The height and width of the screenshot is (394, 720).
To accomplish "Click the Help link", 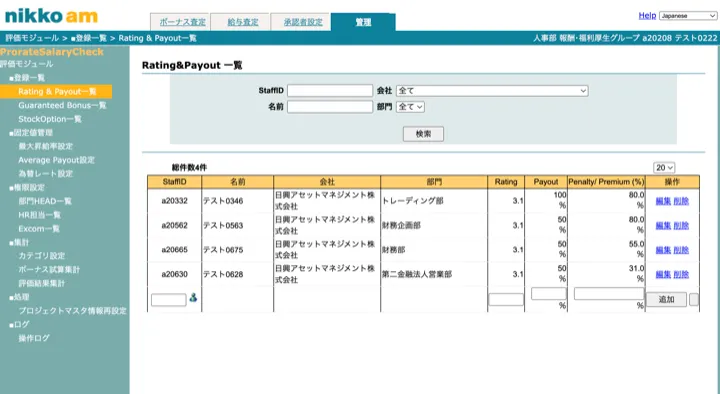I will (647, 16).
